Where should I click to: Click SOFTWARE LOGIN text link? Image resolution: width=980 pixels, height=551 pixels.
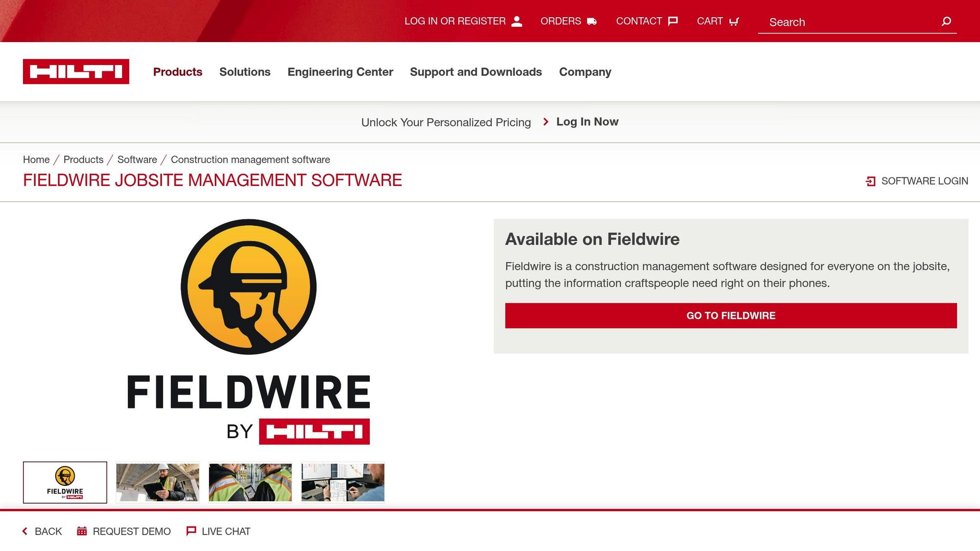[924, 181]
